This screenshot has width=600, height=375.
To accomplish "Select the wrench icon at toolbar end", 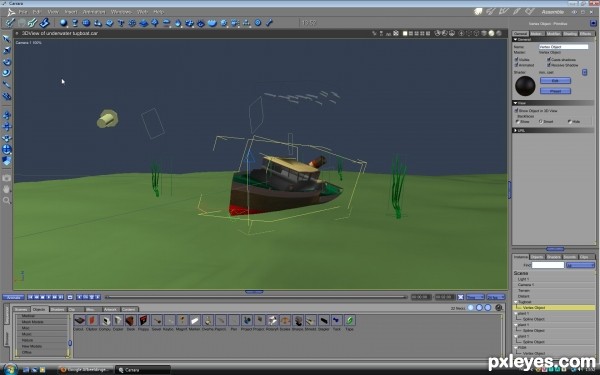I will (269, 23).
